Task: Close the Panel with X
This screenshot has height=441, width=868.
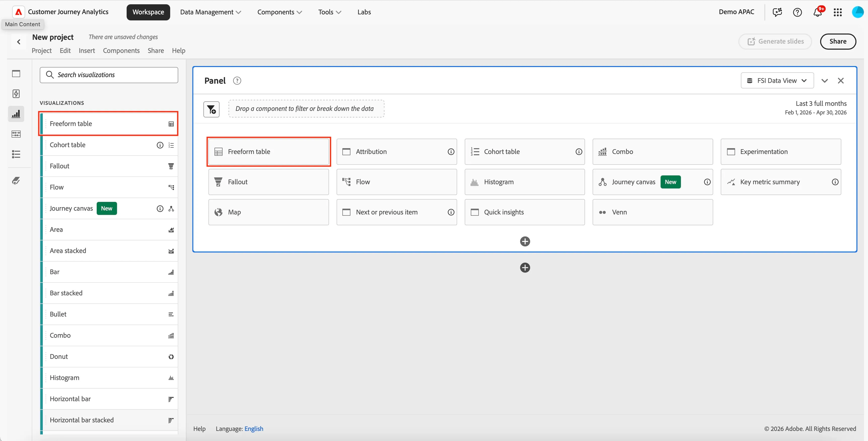Action: tap(841, 81)
